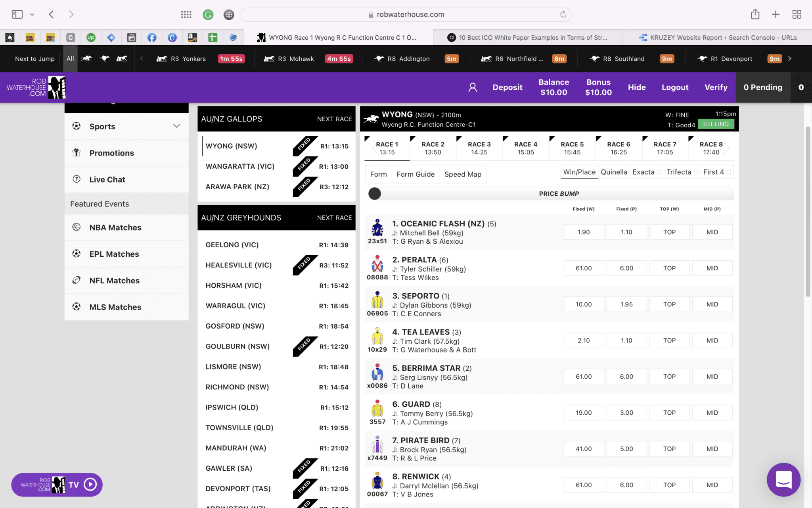Switch to Race 5 15:45 tab

[572, 148]
